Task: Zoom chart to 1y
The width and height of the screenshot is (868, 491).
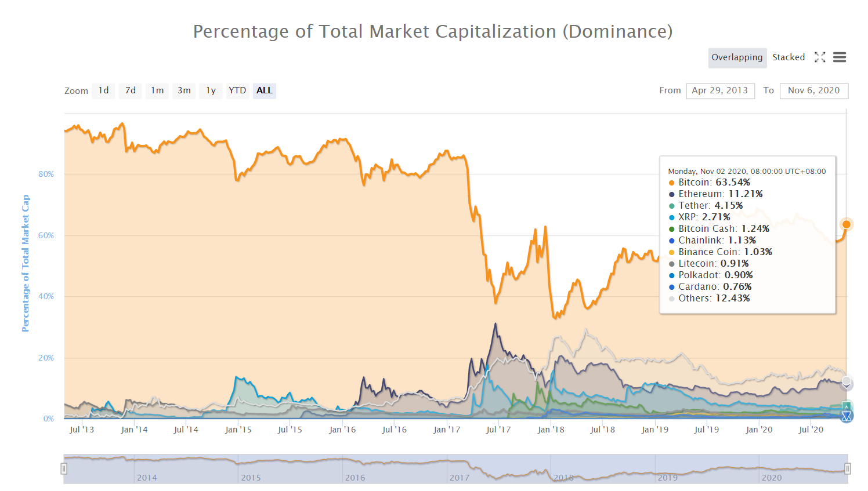Action: point(211,90)
